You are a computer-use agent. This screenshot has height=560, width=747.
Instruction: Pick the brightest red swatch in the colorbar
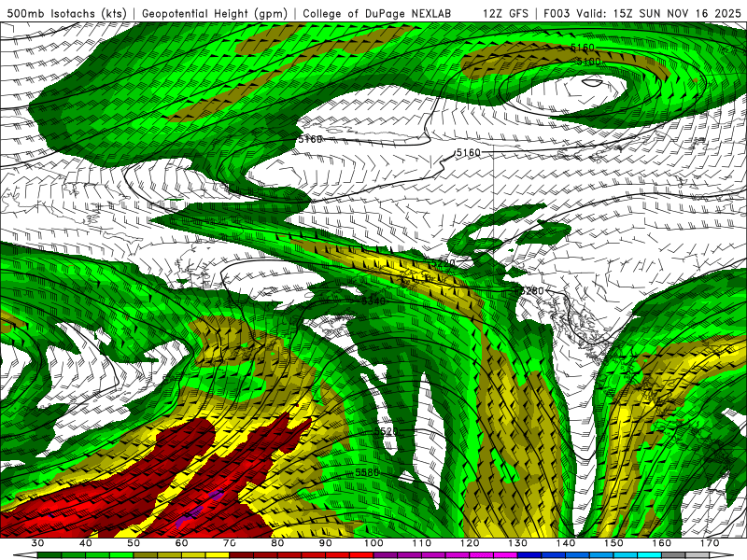point(361,555)
